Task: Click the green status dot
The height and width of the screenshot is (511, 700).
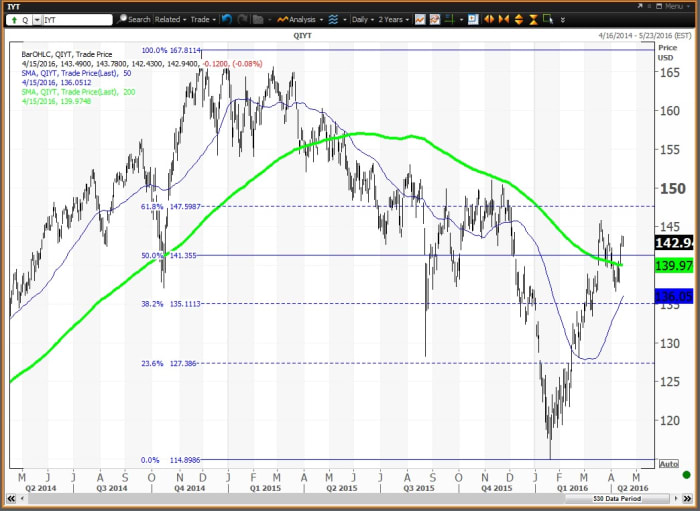Action: [x=687, y=474]
